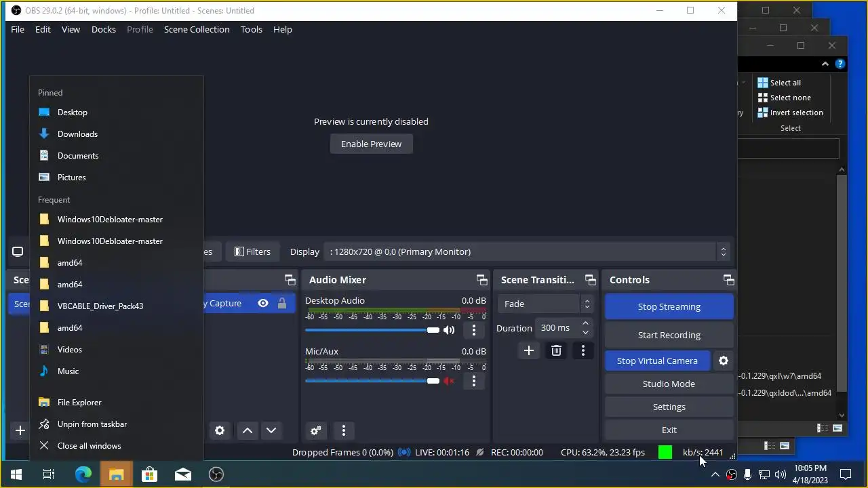Open the Tools menu
This screenshot has height=488, width=868.
[x=252, y=29]
